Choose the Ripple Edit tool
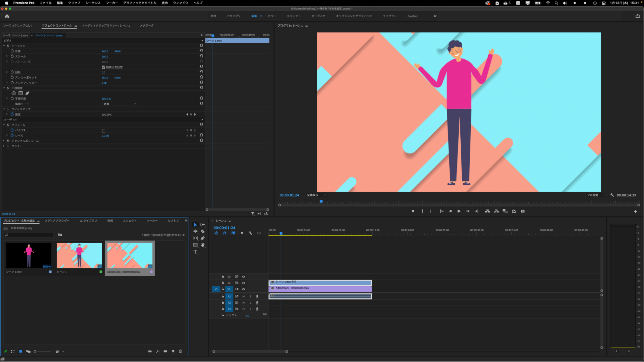This screenshot has height=362, width=644. point(195,231)
